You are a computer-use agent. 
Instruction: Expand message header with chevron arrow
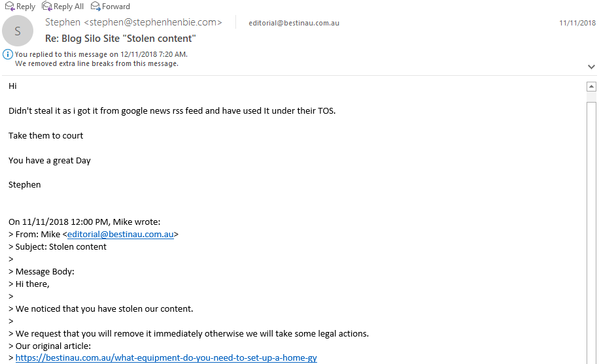[591, 67]
